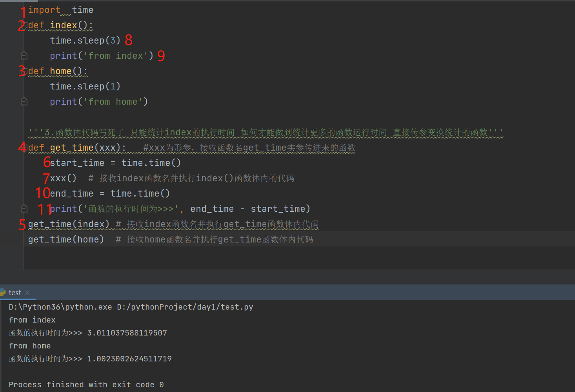Place cursor on 'def index():' definition
This screenshot has height=392, width=575.
tap(61, 26)
